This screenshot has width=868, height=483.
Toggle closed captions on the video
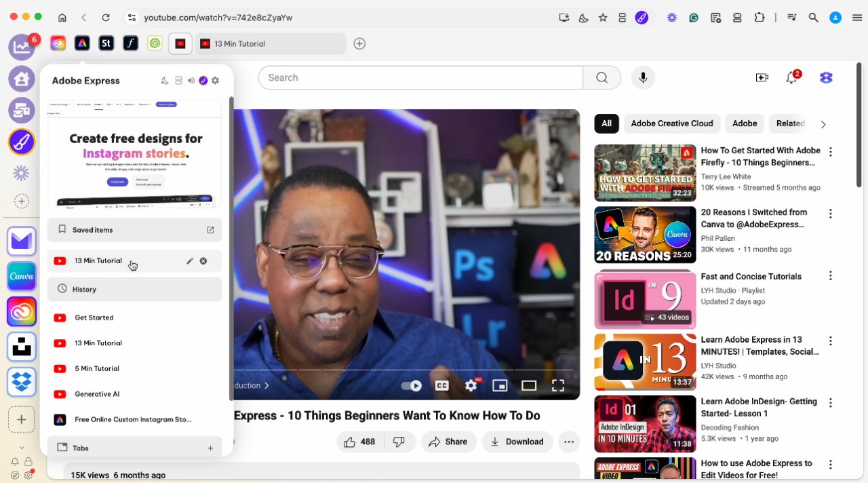point(442,386)
